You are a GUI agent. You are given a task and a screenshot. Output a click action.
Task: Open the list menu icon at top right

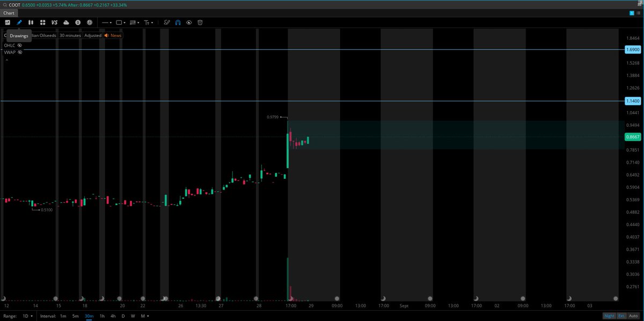coord(638,13)
